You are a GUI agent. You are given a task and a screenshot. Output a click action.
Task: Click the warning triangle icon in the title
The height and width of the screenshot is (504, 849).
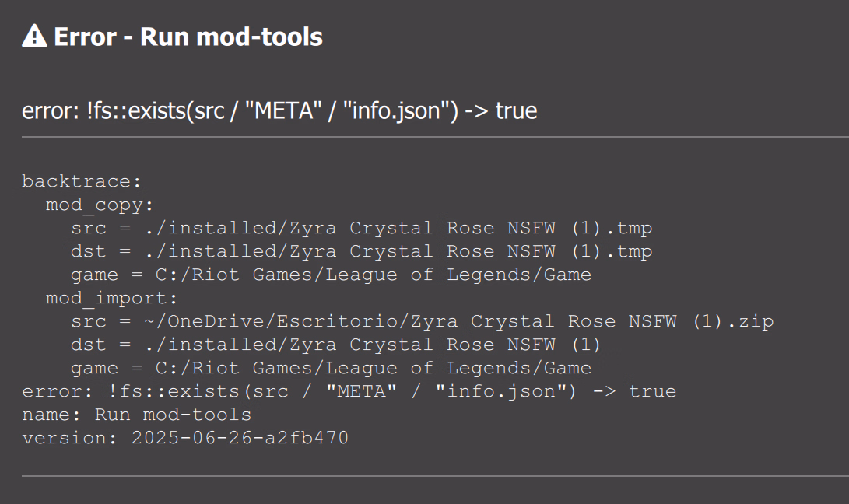(34, 36)
